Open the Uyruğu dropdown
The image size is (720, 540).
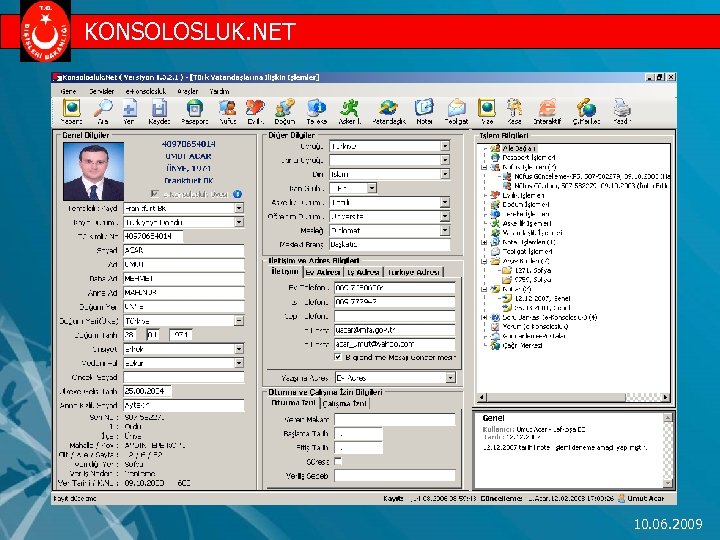pyautogui.click(x=445, y=146)
